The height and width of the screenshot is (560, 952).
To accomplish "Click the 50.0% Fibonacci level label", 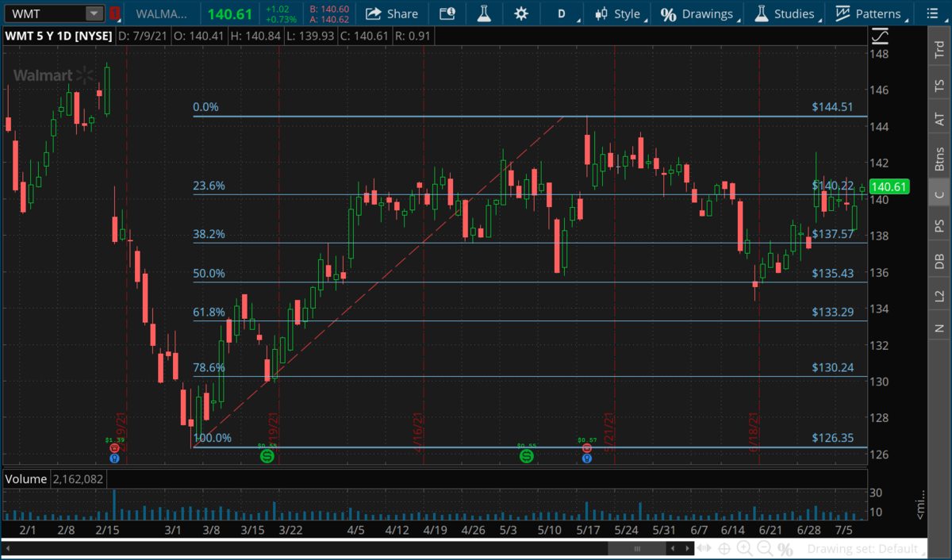I will pos(209,274).
